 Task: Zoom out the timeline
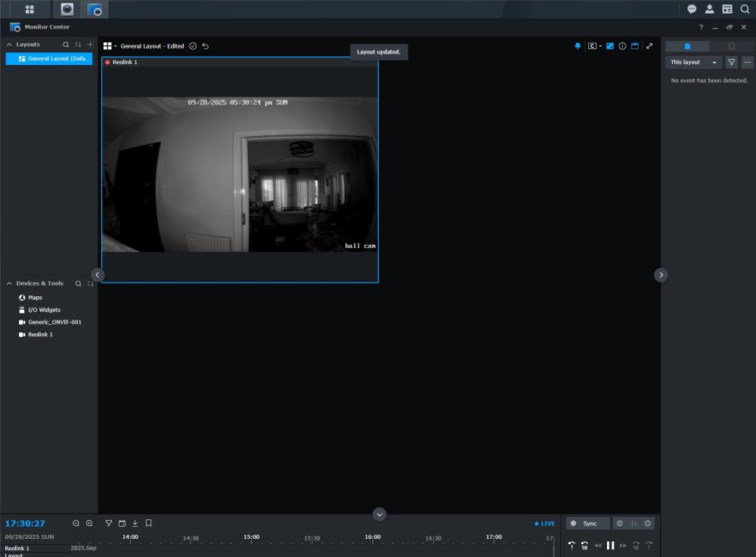76,523
